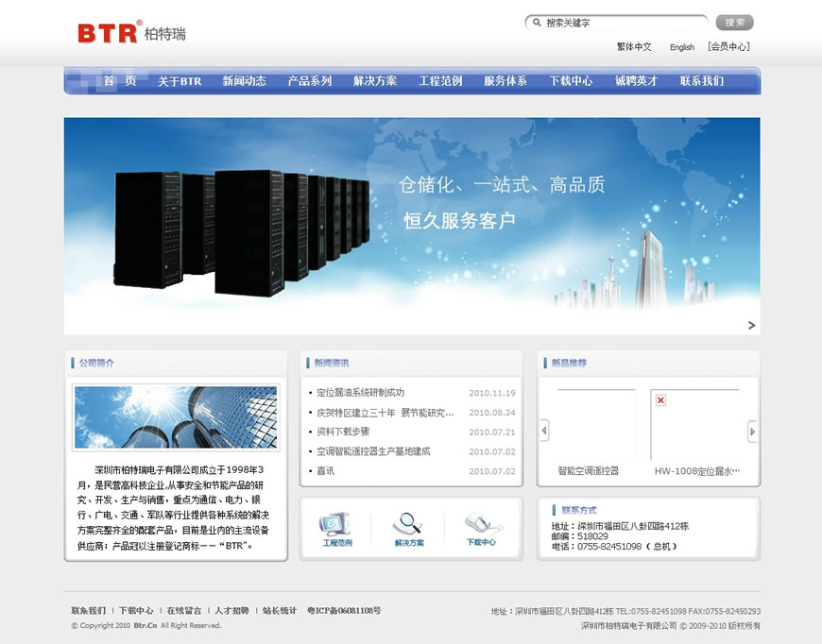This screenshot has height=644, width=822.
Task: Click the 公司简介 section heading
Action: tap(96, 363)
